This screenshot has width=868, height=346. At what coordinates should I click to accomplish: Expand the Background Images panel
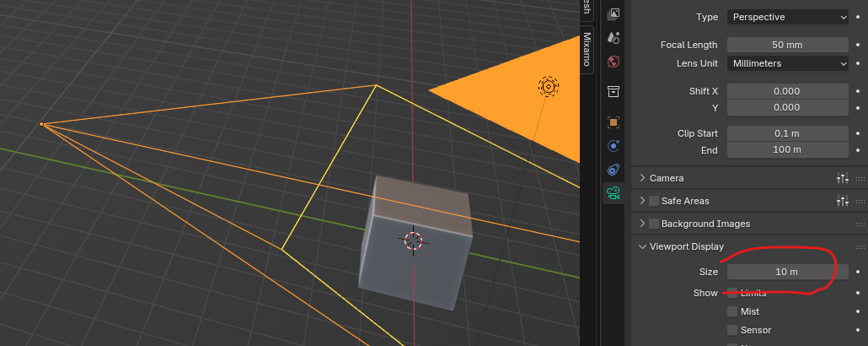642,224
